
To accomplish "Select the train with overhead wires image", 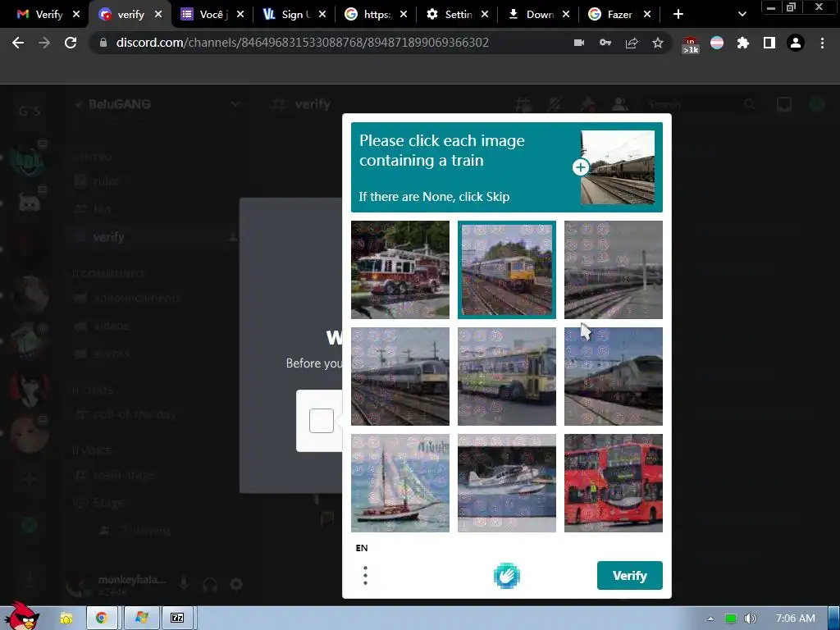I will pos(400,376).
